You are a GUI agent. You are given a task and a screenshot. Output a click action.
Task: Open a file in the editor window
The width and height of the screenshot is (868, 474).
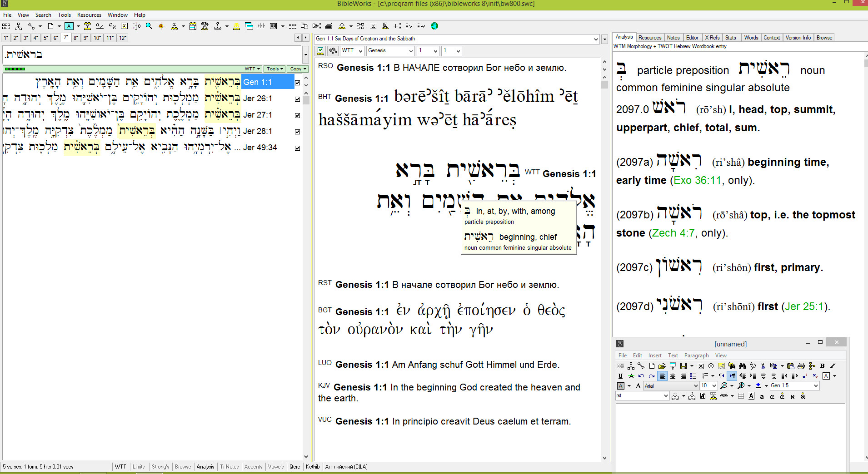[x=662, y=366]
